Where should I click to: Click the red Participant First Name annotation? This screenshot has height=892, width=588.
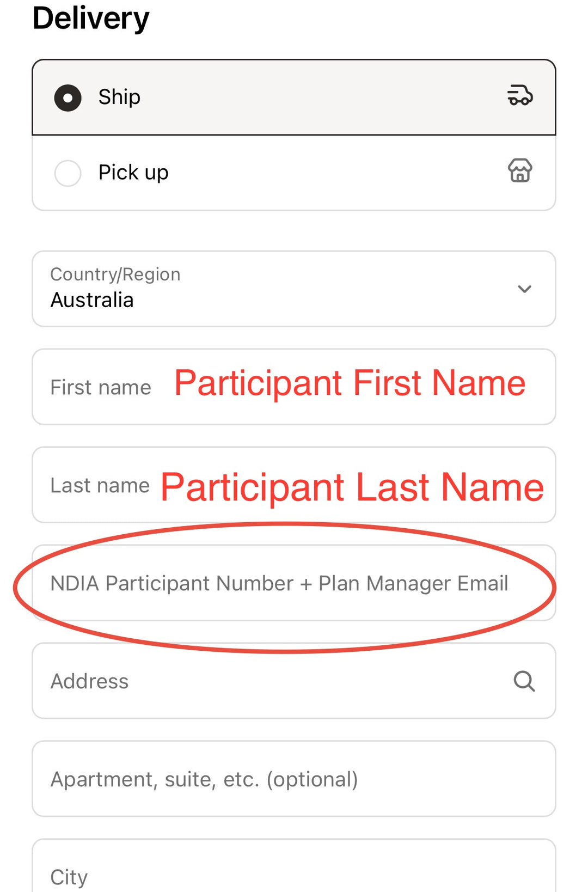coord(350,383)
